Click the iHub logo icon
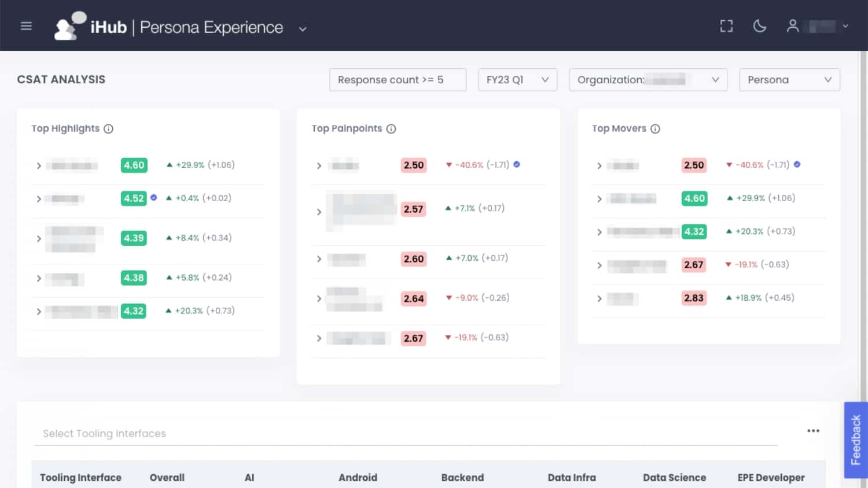Image resolution: width=868 pixels, height=488 pixels. (x=70, y=26)
